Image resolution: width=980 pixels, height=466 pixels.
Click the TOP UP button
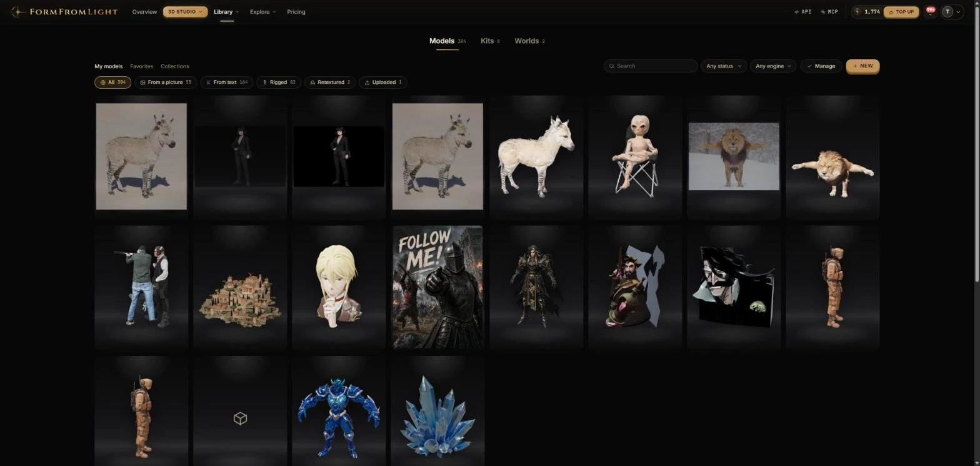[901, 12]
